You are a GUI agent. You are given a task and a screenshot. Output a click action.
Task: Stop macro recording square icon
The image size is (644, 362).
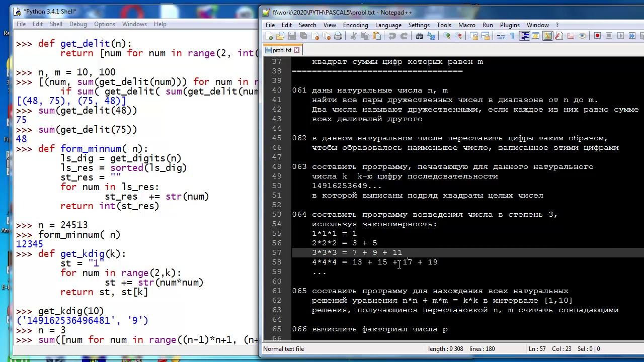pyautogui.click(x=609, y=36)
